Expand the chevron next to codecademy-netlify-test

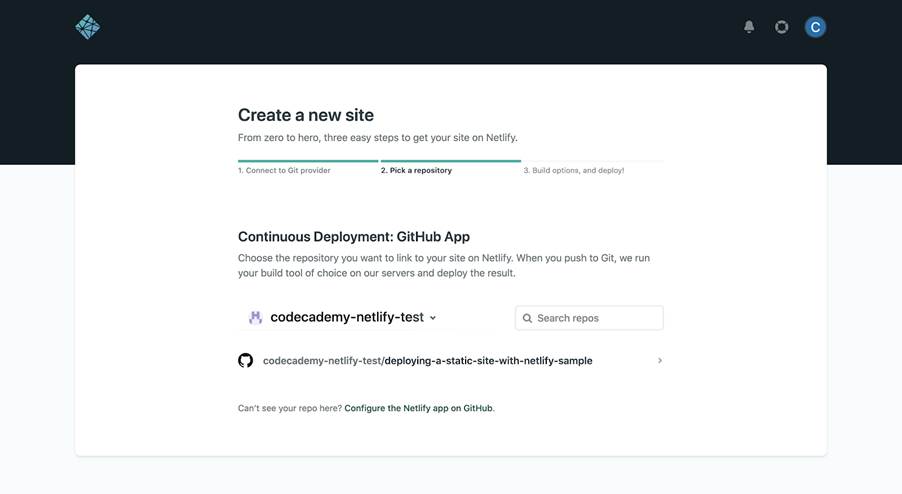pos(433,318)
